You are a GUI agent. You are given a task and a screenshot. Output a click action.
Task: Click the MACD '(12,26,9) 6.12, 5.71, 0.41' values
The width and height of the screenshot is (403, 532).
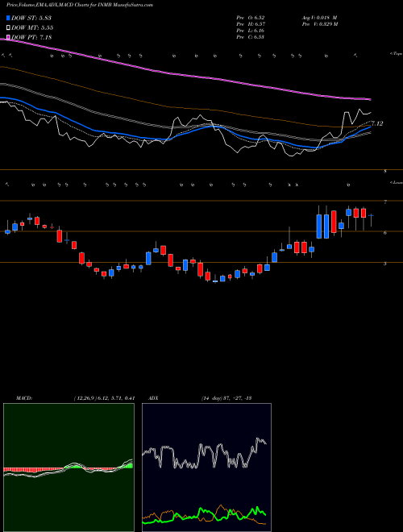pos(104,398)
